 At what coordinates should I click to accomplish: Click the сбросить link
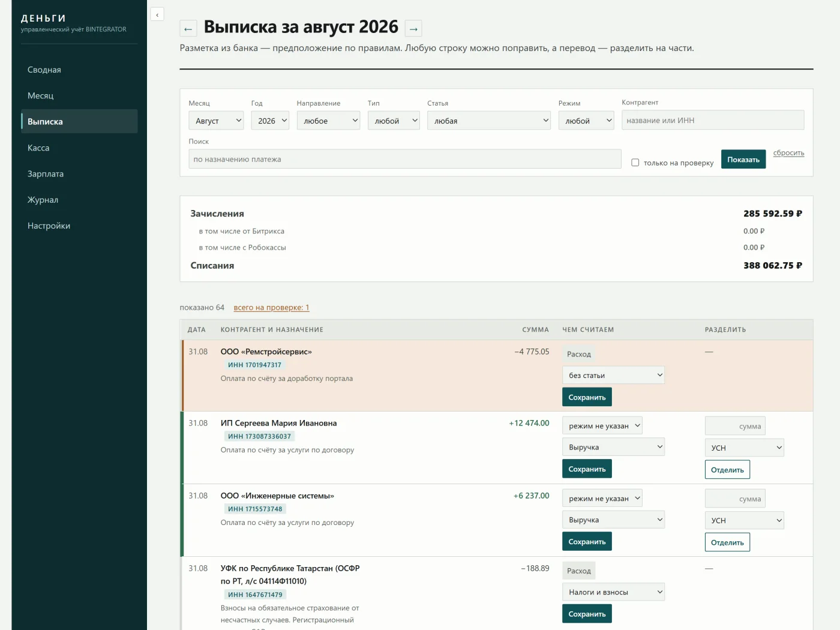(788, 153)
